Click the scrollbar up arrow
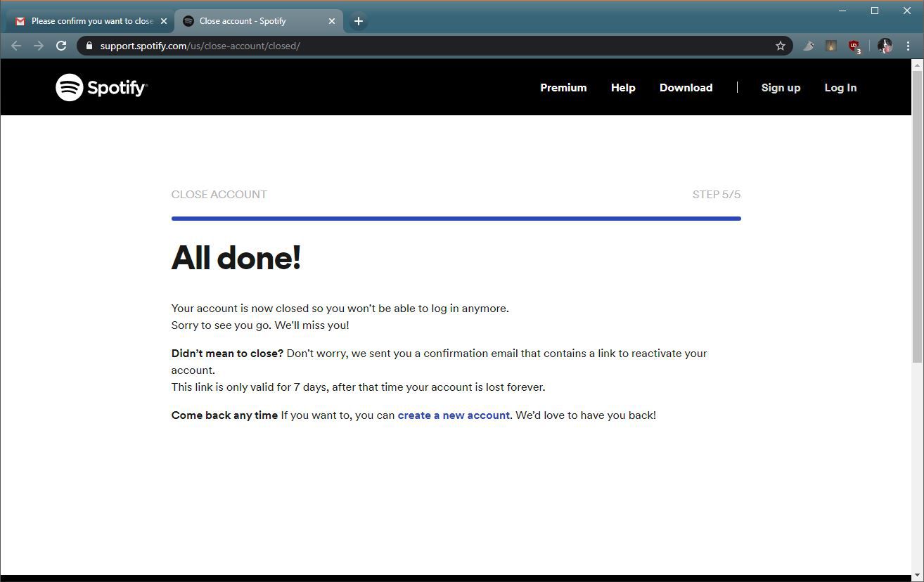The width and height of the screenshot is (924, 582). tap(917, 65)
